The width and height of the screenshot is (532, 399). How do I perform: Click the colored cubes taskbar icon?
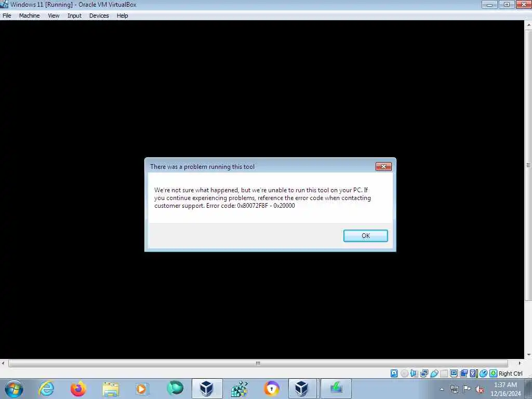pyautogui.click(x=239, y=389)
